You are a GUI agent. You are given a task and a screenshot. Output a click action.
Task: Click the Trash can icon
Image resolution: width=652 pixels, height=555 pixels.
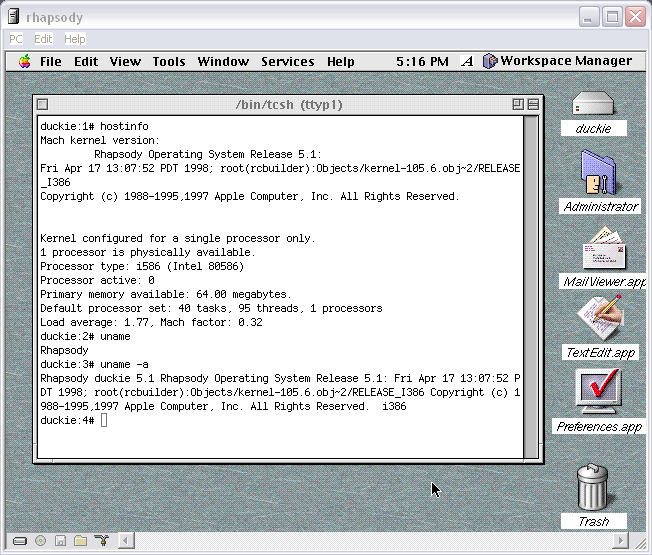[x=593, y=487]
